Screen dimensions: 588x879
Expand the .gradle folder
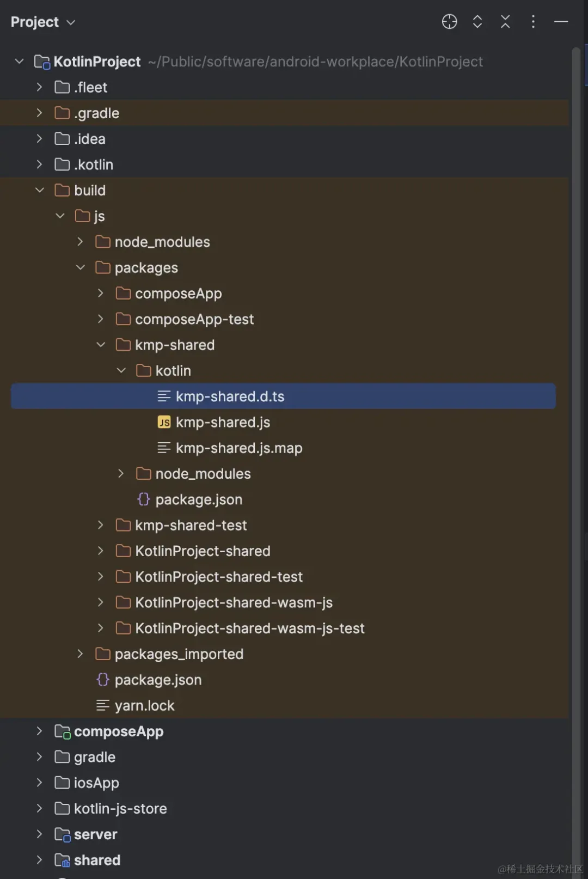point(39,113)
